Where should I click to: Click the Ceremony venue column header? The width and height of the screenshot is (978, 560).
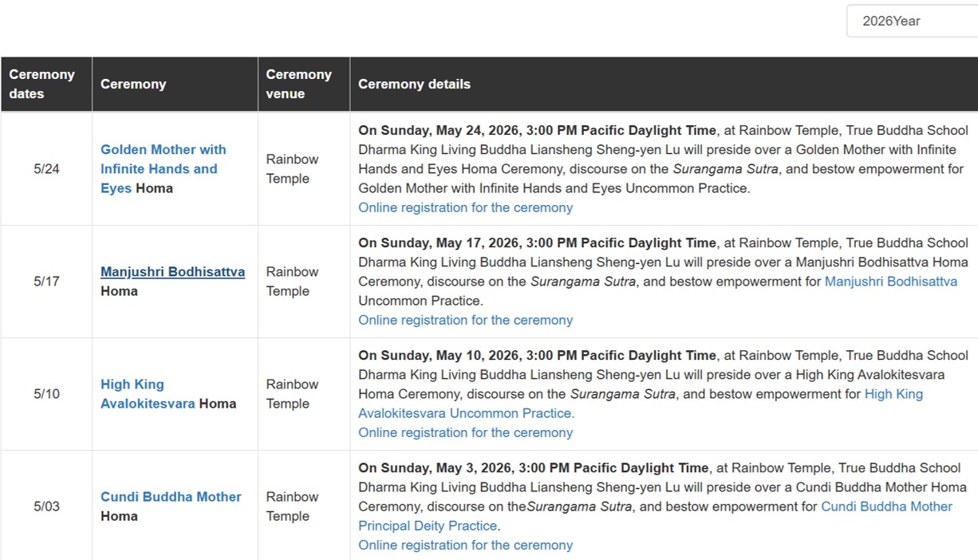[298, 84]
